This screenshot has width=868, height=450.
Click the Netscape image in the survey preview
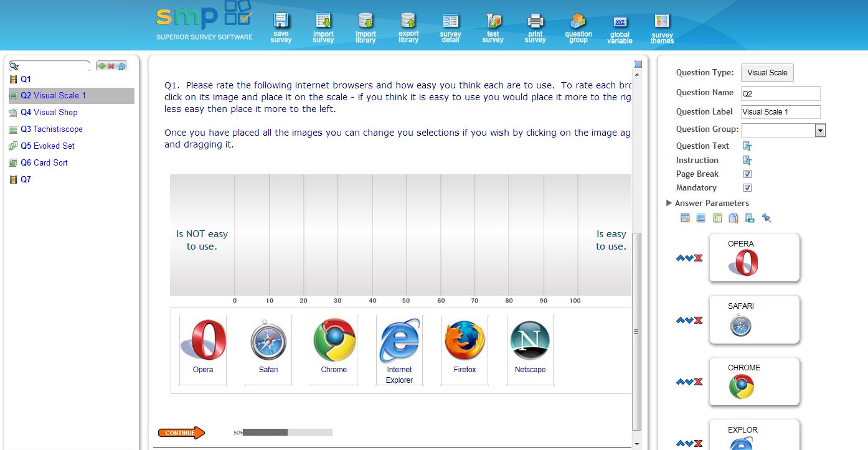pos(530,340)
